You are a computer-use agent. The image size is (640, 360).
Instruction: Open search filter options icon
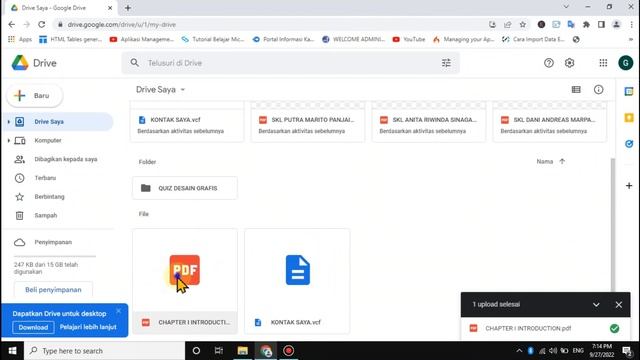click(x=446, y=63)
